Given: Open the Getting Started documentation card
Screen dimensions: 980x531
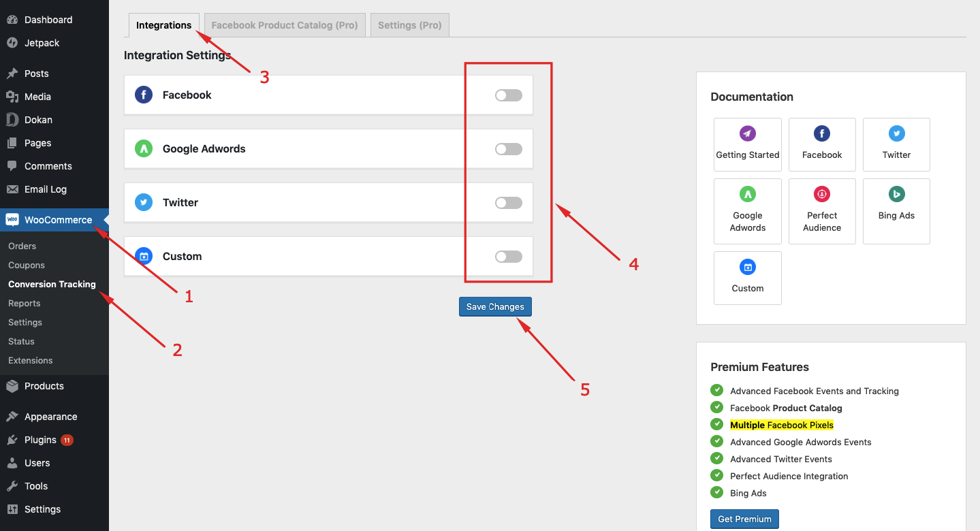Looking at the screenshot, I should pos(747,144).
